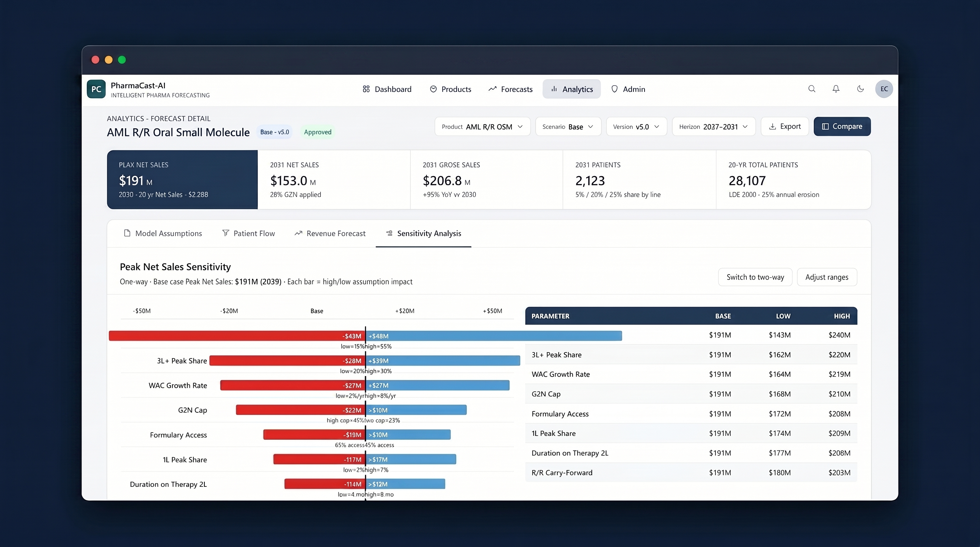The width and height of the screenshot is (980, 547).
Task: Click the Export download icon
Action: click(773, 126)
